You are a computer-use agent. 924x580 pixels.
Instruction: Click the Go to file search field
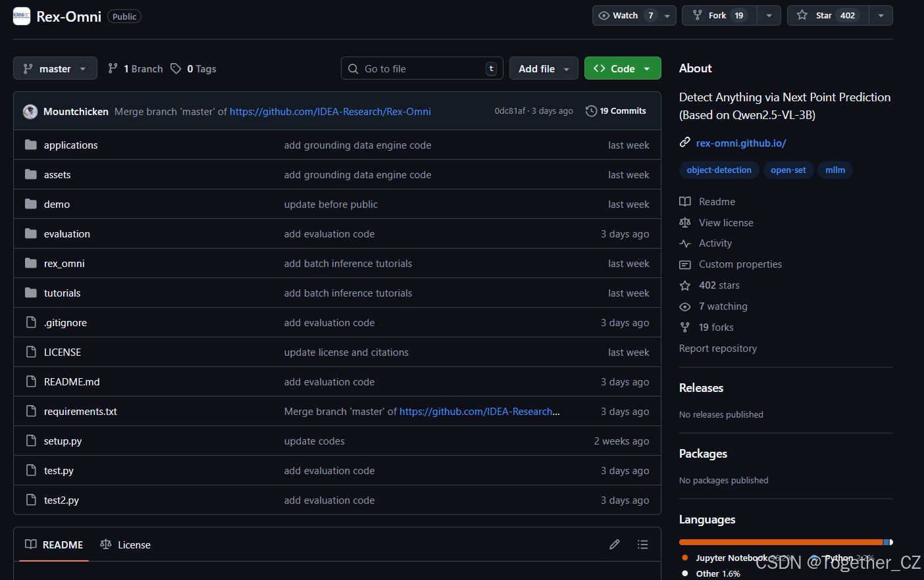click(422, 68)
